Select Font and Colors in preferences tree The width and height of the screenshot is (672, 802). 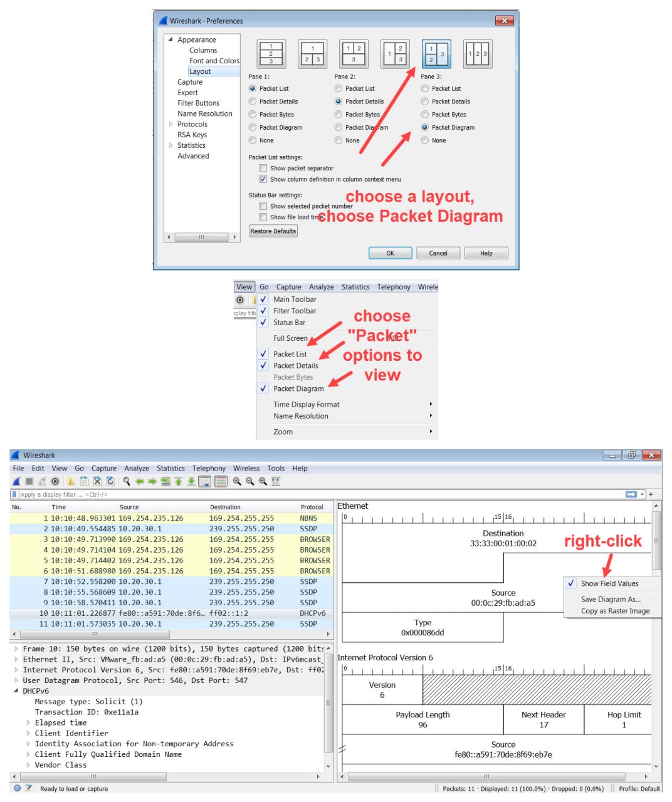click(214, 61)
